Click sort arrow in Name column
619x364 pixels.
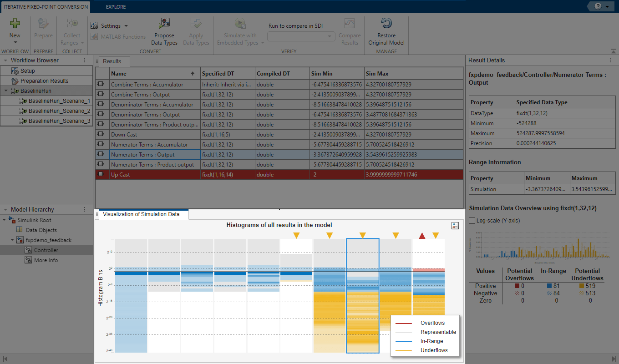[192, 74]
